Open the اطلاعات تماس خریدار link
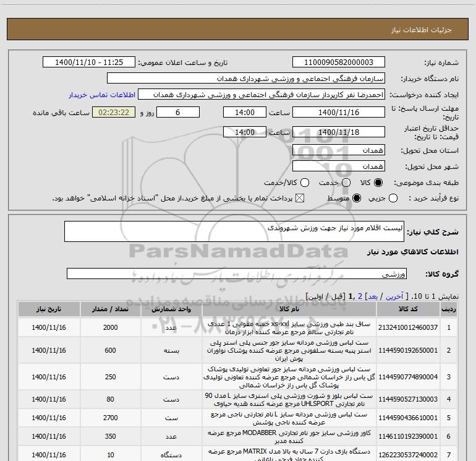The width and height of the screenshot is (476, 461). pos(102,95)
